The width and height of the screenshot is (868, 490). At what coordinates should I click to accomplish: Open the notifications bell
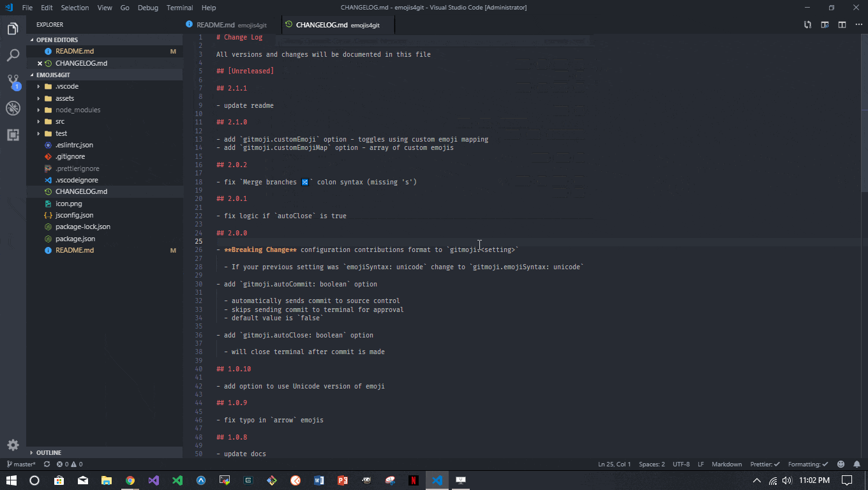(x=857, y=464)
